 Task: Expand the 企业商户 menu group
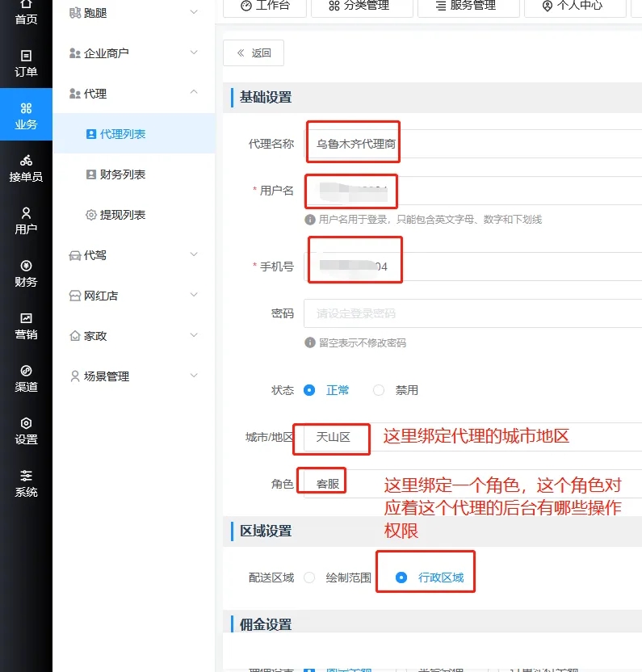(x=134, y=52)
